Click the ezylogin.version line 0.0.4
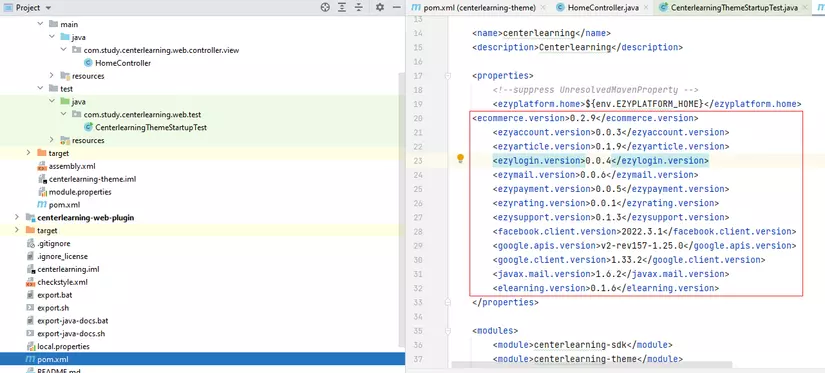 pyautogui.click(x=601, y=160)
